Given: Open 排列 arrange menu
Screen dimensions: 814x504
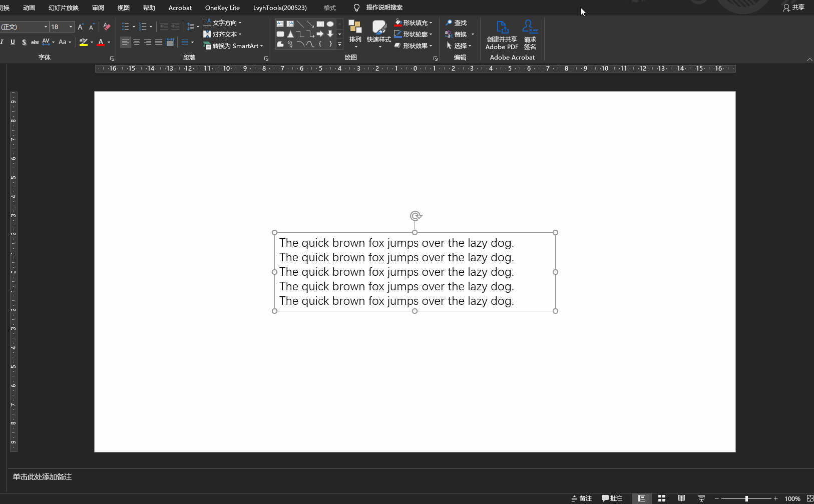Looking at the screenshot, I should [x=355, y=34].
